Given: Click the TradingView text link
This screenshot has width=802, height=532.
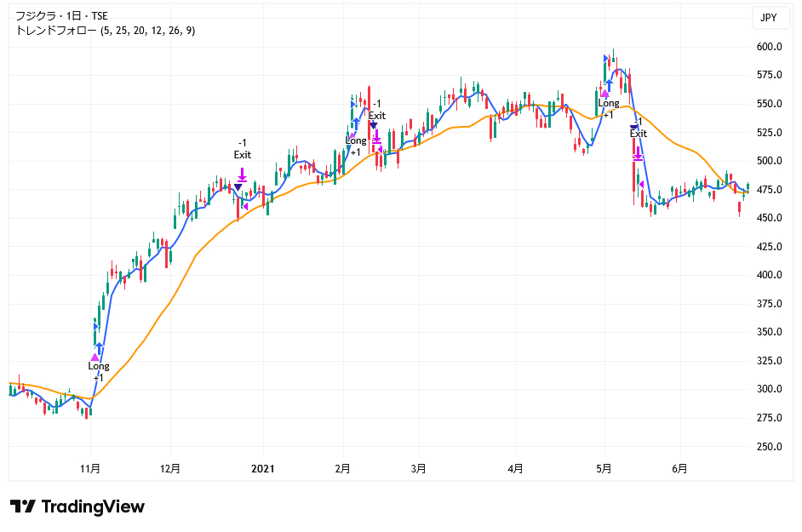Looking at the screenshot, I should [93, 506].
